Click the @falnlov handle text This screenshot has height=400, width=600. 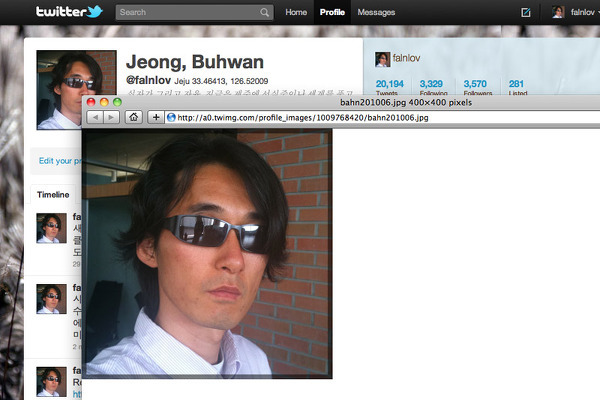click(148, 80)
